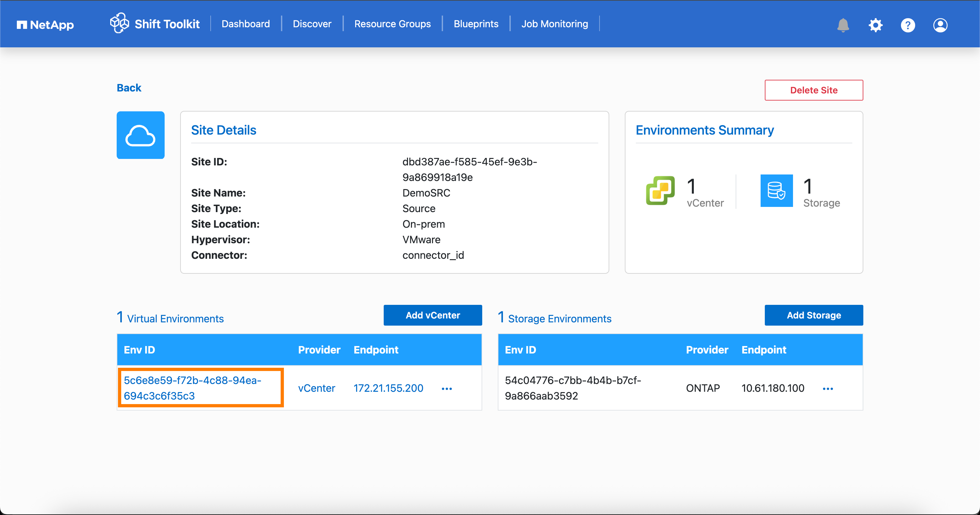The width and height of the screenshot is (980, 515).
Task: Open the actions menu for vCenter 172.21.155.200
Action: [x=447, y=389]
